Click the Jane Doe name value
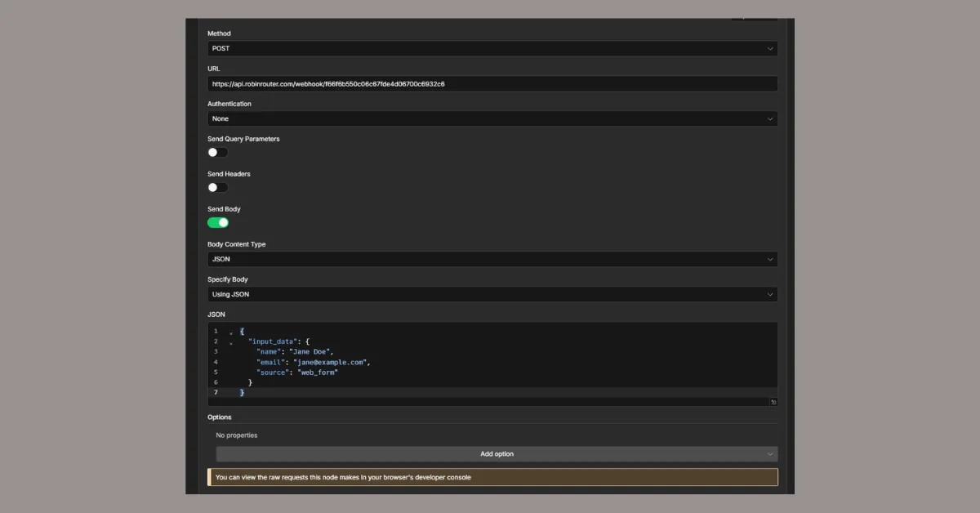 pos(311,351)
